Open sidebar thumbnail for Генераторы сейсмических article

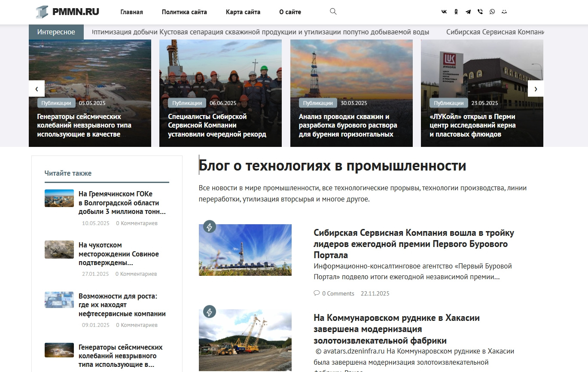coord(59,350)
